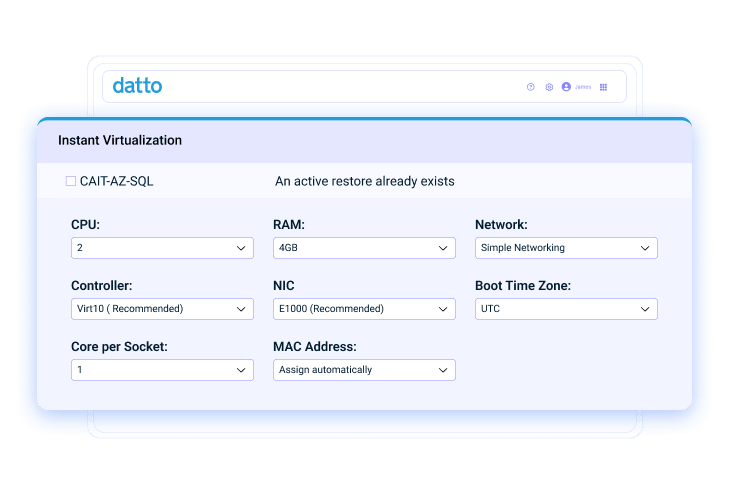Open the Controller dropdown Virt10 (Recommended)

(x=162, y=309)
